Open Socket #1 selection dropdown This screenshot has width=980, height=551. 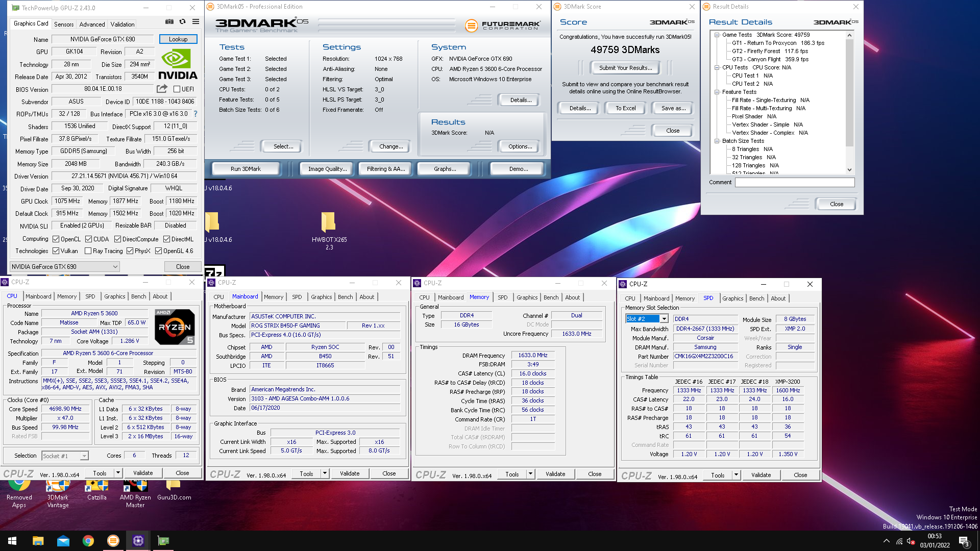pyautogui.click(x=65, y=456)
